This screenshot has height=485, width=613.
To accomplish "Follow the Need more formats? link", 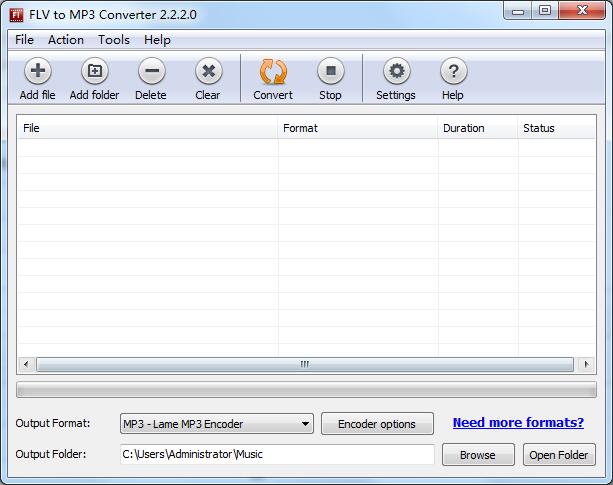I will [518, 423].
